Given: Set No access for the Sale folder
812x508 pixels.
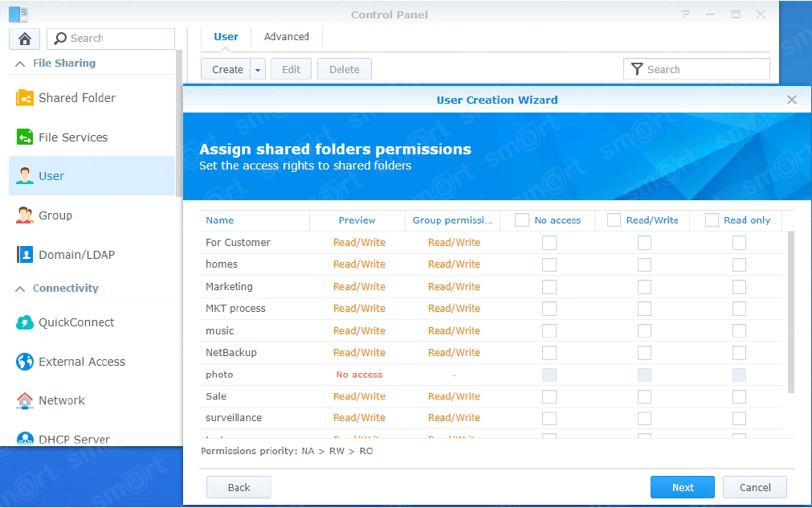Looking at the screenshot, I should 549,396.
